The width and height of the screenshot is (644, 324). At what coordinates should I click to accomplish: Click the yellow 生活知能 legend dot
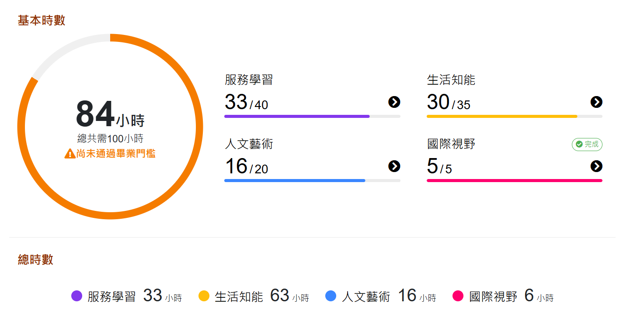(x=204, y=296)
